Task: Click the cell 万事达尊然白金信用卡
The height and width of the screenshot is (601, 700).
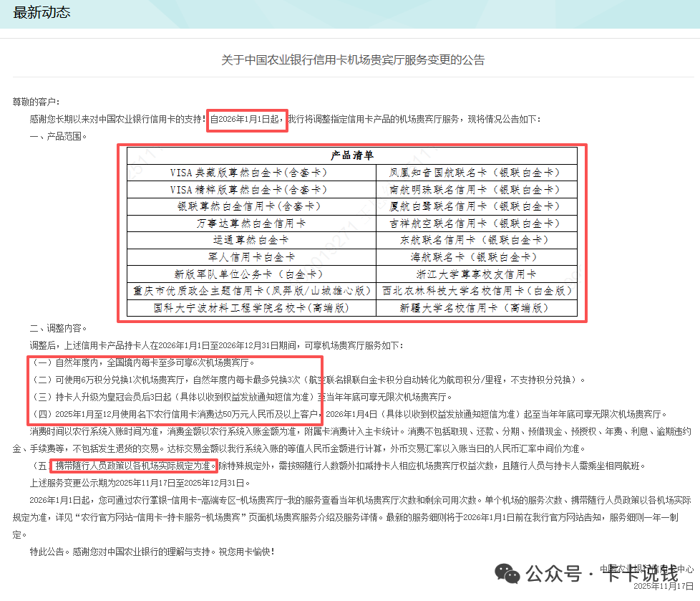Action: click(x=251, y=223)
